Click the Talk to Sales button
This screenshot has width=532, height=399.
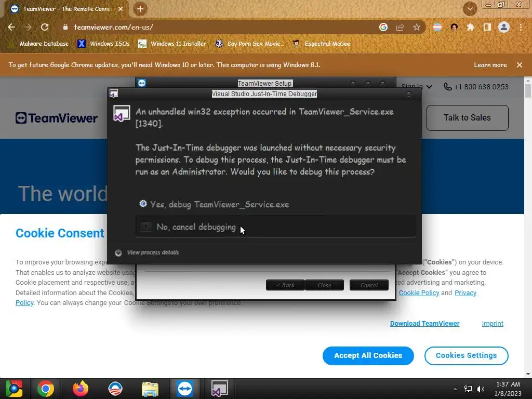(x=467, y=118)
